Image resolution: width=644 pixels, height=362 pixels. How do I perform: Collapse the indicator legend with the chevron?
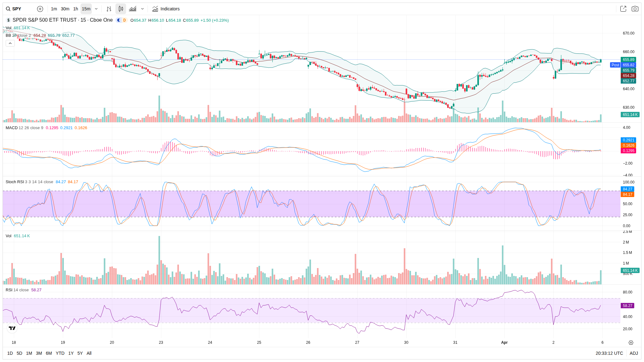(10, 43)
